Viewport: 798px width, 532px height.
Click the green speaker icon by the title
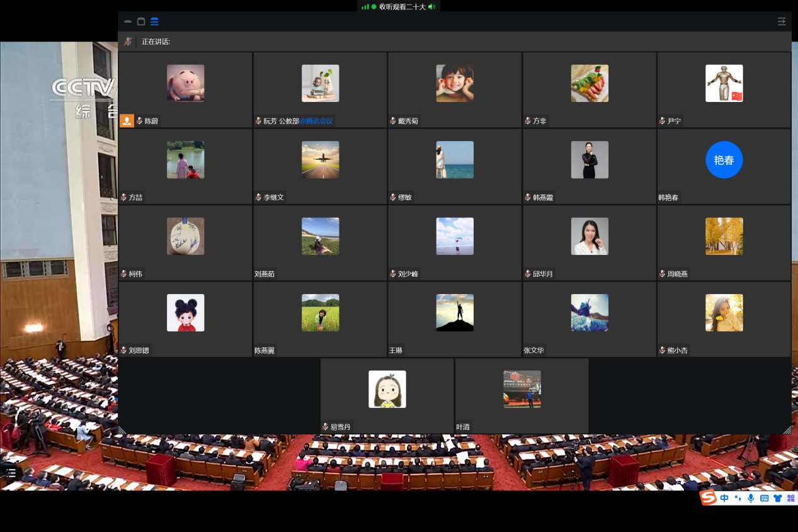(431, 6)
